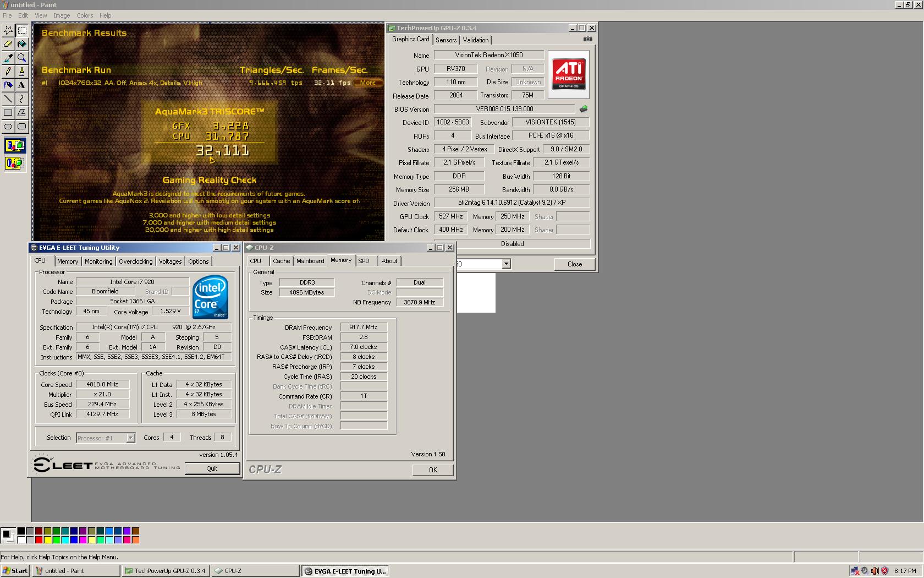Screen dimensions: 924x578
Task: Open the GPU selection dropdown in GPU-Z
Action: pos(506,264)
